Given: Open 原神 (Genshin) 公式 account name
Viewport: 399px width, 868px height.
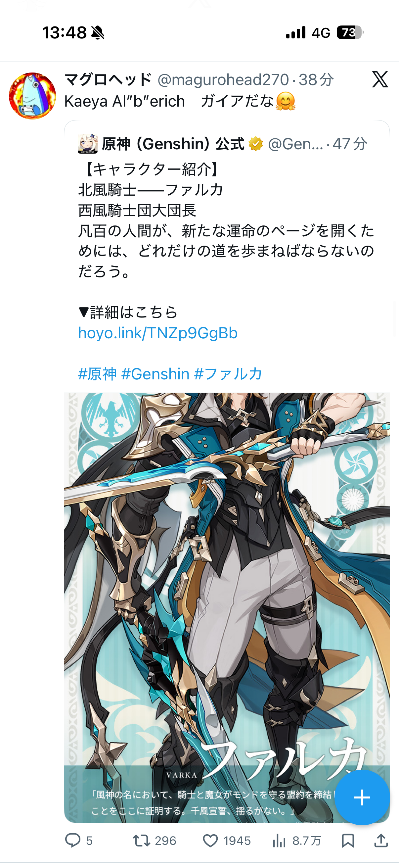Looking at the screenshot, I should pyautogui.click(x=173, y=144).
